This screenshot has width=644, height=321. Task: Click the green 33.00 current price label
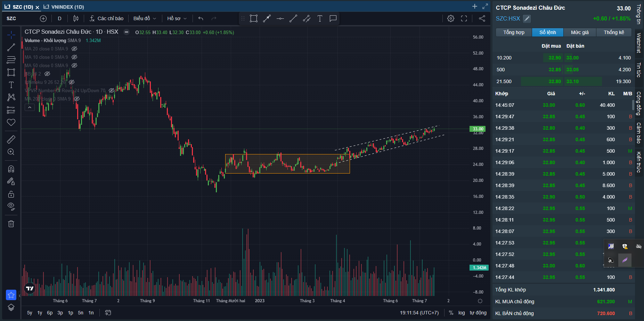(x=478, y=129)
